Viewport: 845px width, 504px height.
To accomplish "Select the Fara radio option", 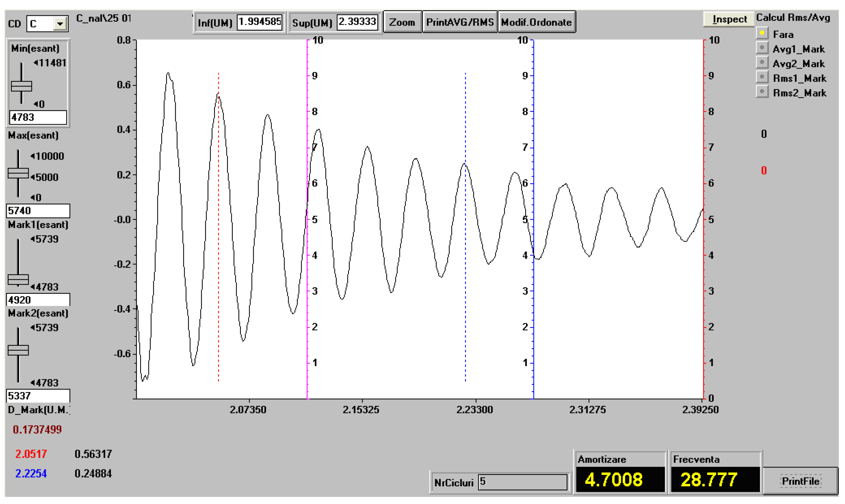I will click(762, 34).
